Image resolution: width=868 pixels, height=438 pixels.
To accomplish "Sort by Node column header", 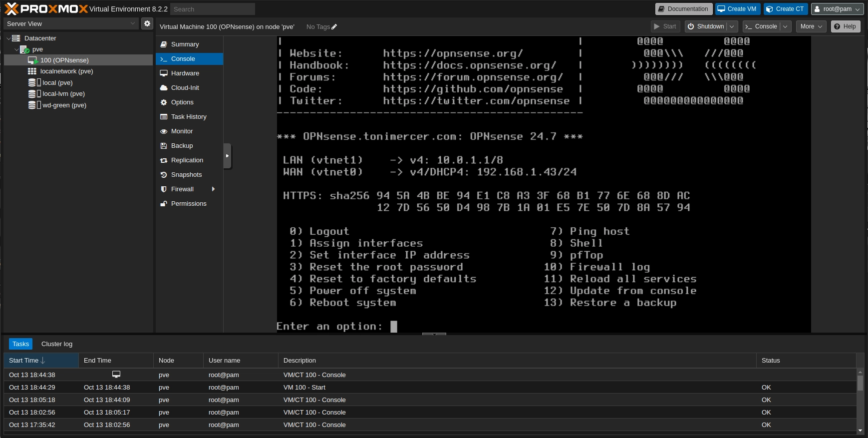I will (178, 361).
